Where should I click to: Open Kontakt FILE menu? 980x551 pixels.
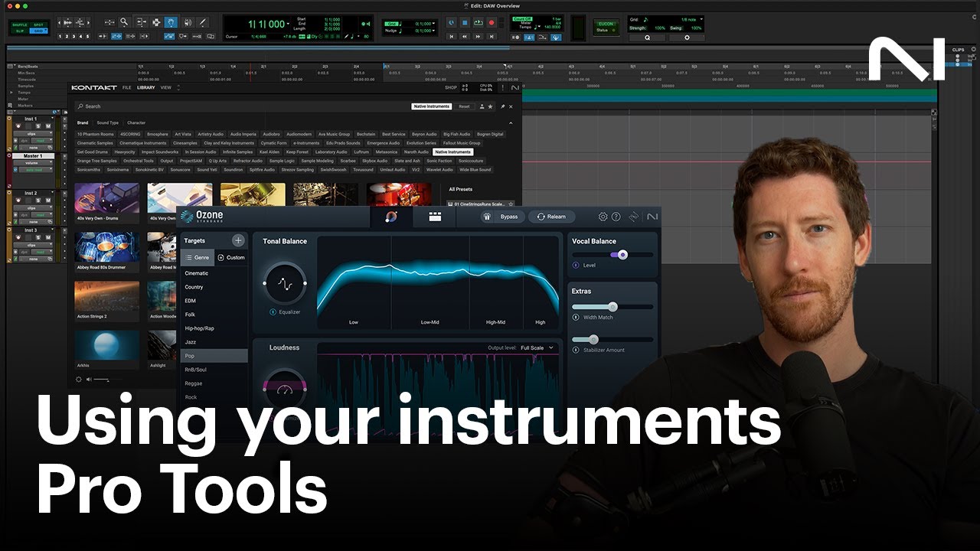tap(126, 87)
